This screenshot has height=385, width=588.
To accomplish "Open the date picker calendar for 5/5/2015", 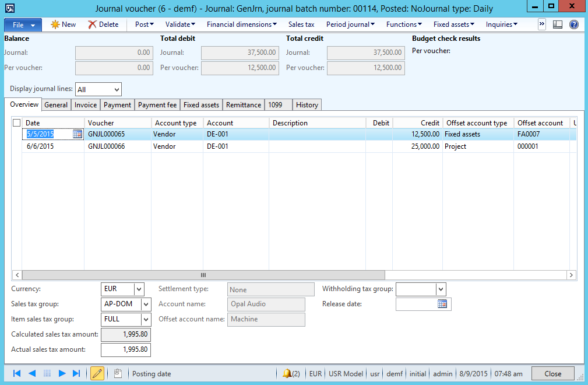I will point(78,134).
